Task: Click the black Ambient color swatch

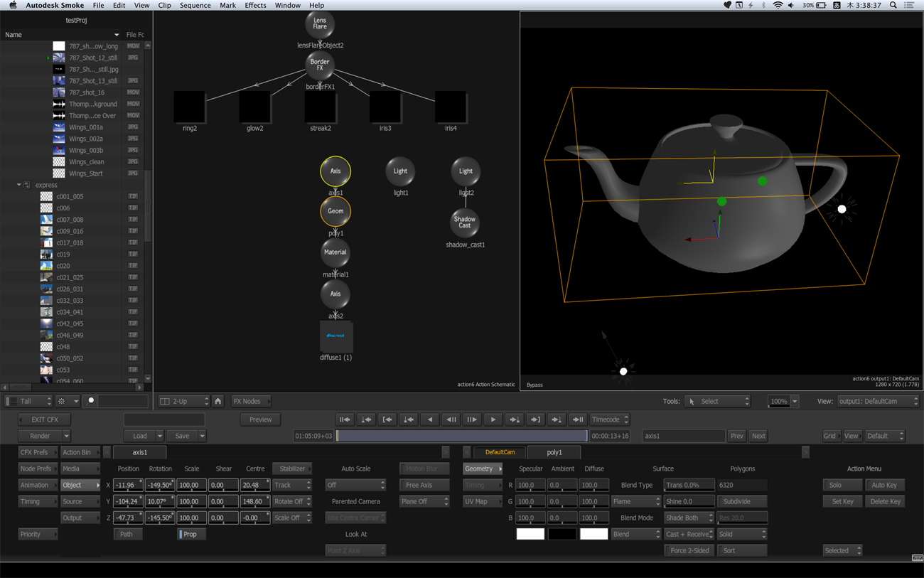Action: point(562,534)
